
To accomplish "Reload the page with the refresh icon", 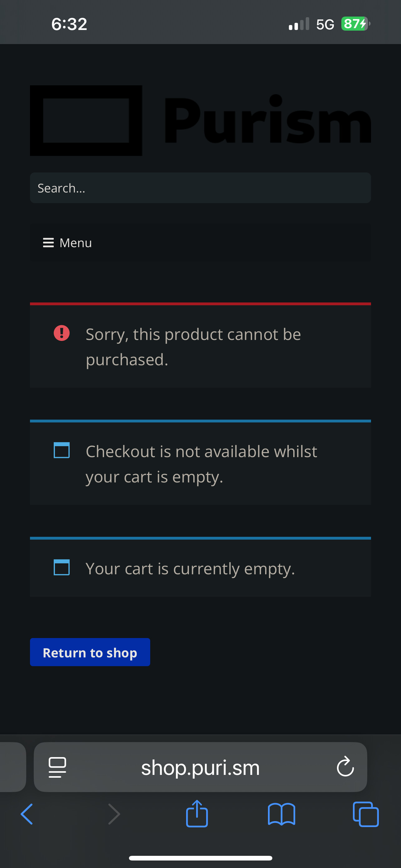I will (345, 767).
